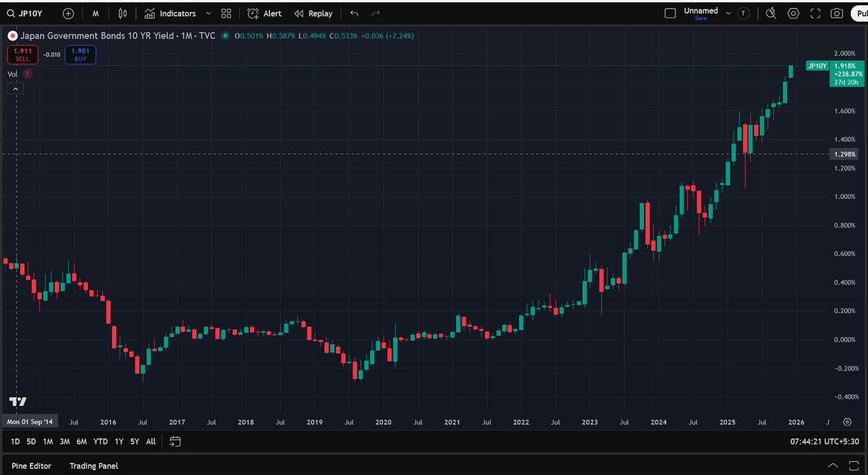Open the layout setup square icon
The image size is (868, 475).
pos(670,13)
